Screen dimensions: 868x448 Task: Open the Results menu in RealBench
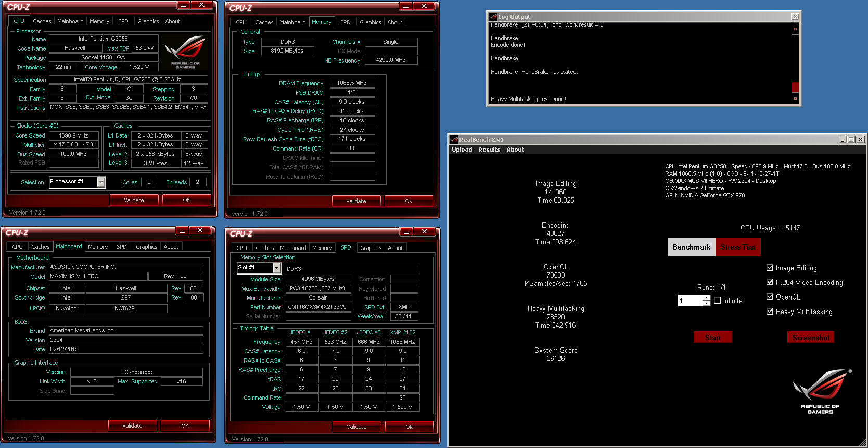(489, 150)
